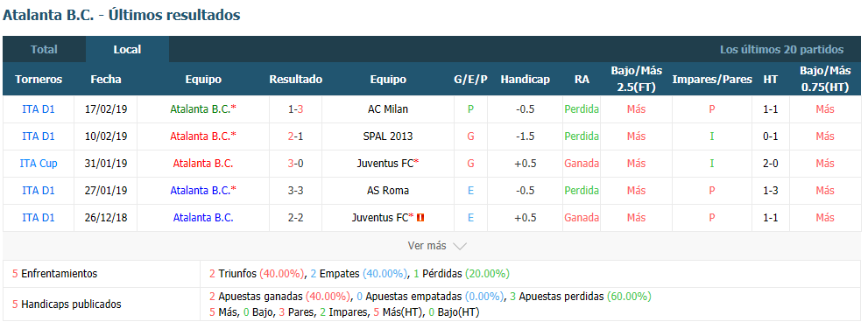This screenshot has width=868, height=329.
Task: Click AS Roma opponent link
Action: click(388, 190)
